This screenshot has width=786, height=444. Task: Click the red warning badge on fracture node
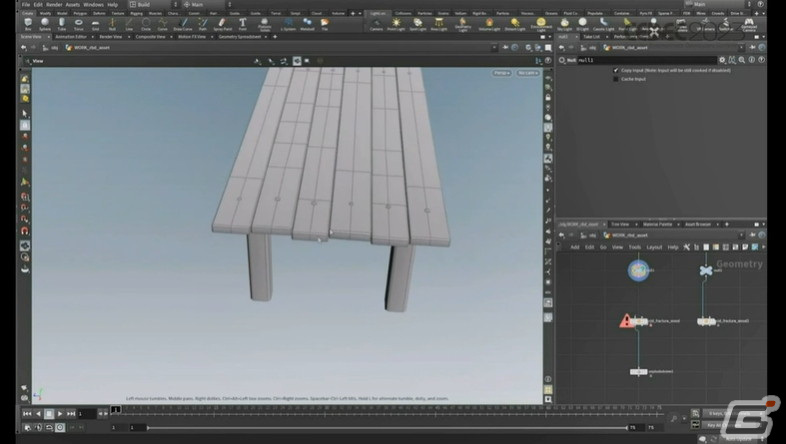click(x=627, y=321)
